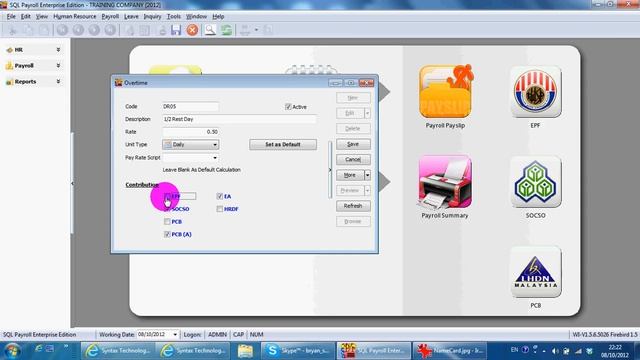Screen dimensions: 640x360
Task: Open the Human Resource menu
Action: pos(75,16)
